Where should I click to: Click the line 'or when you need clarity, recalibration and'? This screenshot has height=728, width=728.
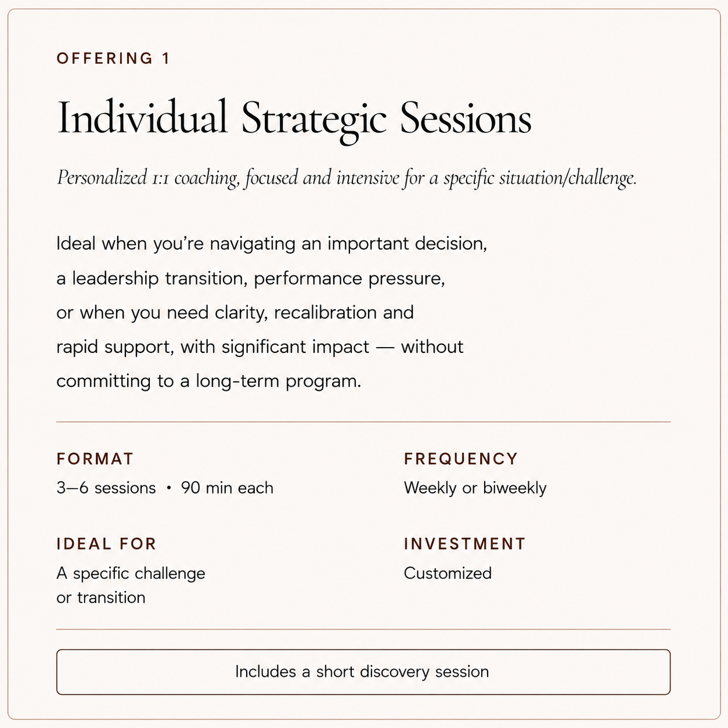tap(235, 313)
